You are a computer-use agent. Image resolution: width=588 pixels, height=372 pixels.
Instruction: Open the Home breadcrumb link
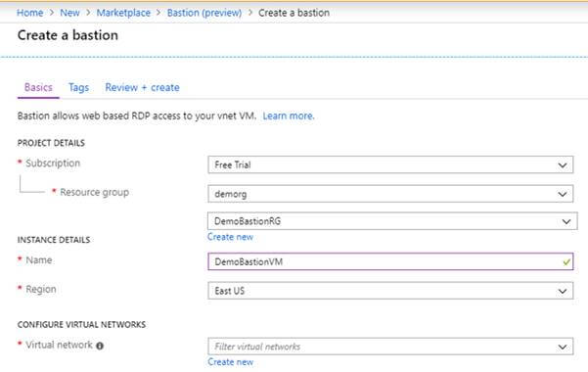(30, 13)
